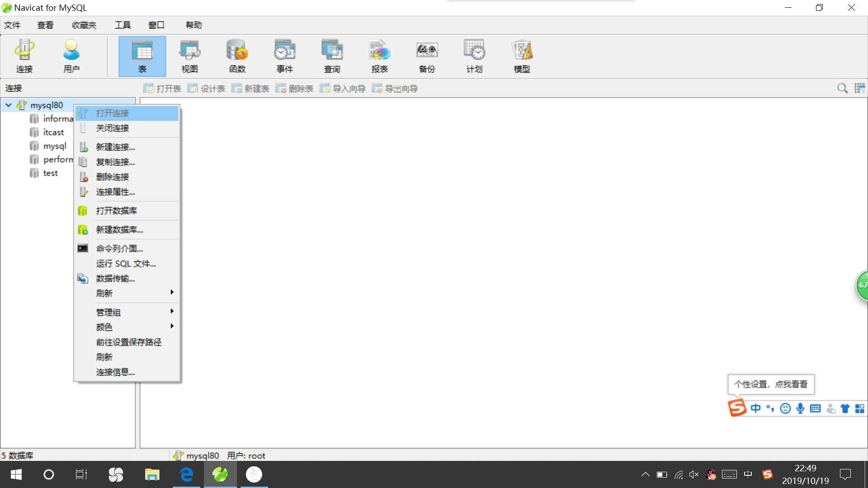
Task: Choose 关闭连接 from context menu
Action: tap(127, 128)
